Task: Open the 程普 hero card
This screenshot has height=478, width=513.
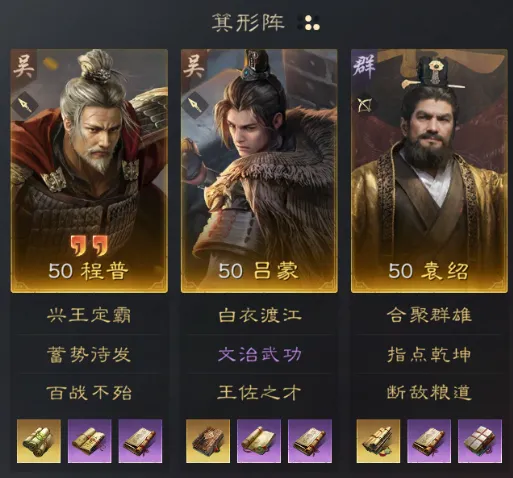Action: coord(89,171)
